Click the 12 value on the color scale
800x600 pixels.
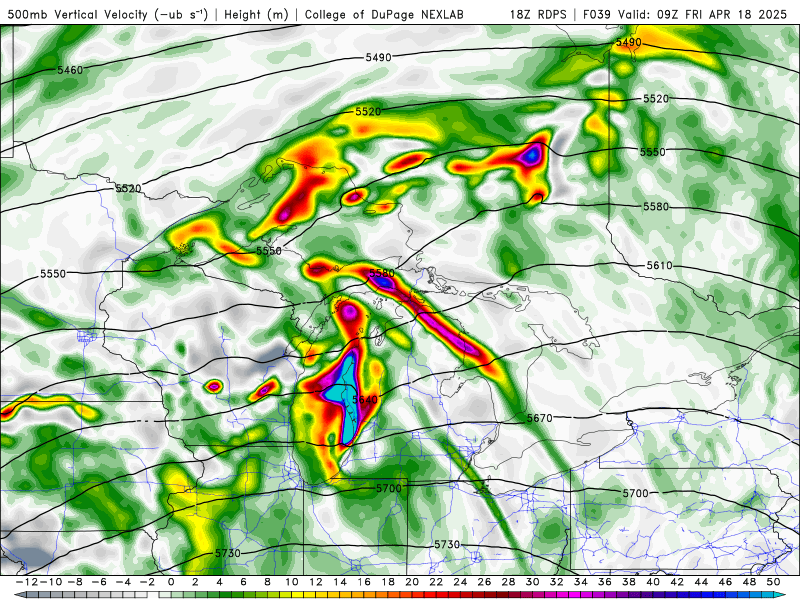click(316, 582)
